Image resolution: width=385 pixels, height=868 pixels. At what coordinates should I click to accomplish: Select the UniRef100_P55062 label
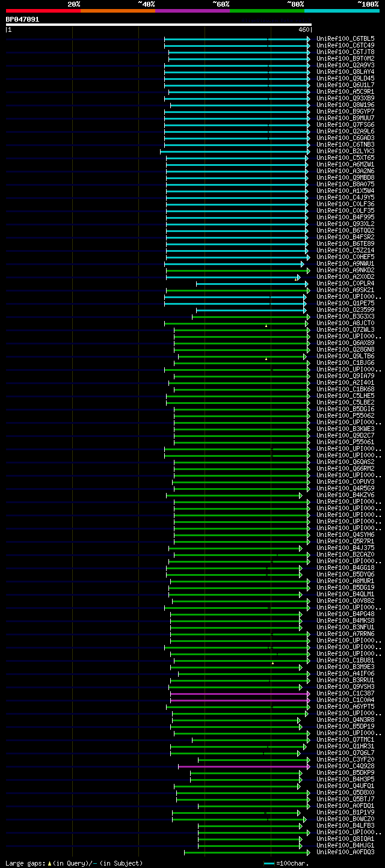[x=345, y=415]
